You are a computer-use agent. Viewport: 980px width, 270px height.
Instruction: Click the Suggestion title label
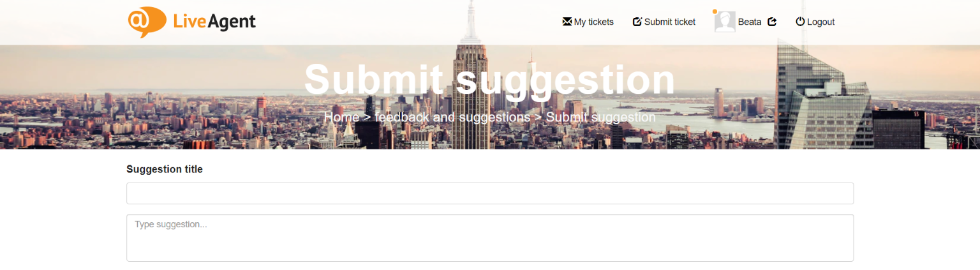(165, 169)
